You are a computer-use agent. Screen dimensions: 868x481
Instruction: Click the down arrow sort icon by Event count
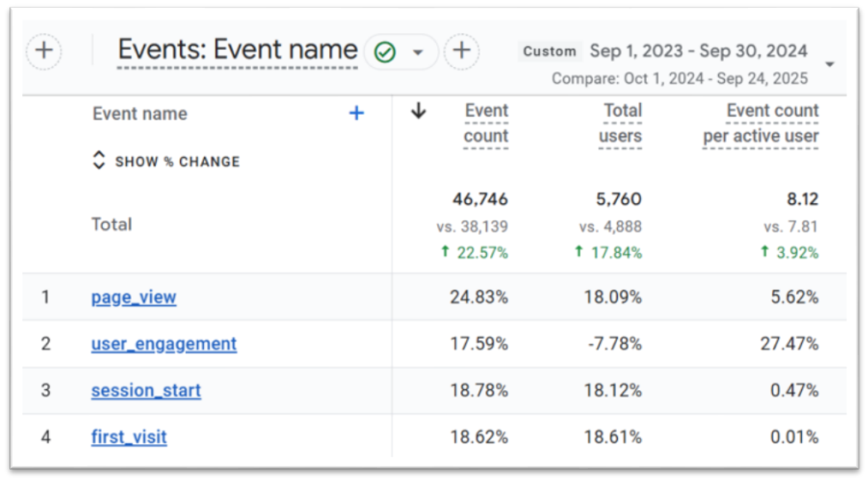pyautogui.click(x=418, y=111)
